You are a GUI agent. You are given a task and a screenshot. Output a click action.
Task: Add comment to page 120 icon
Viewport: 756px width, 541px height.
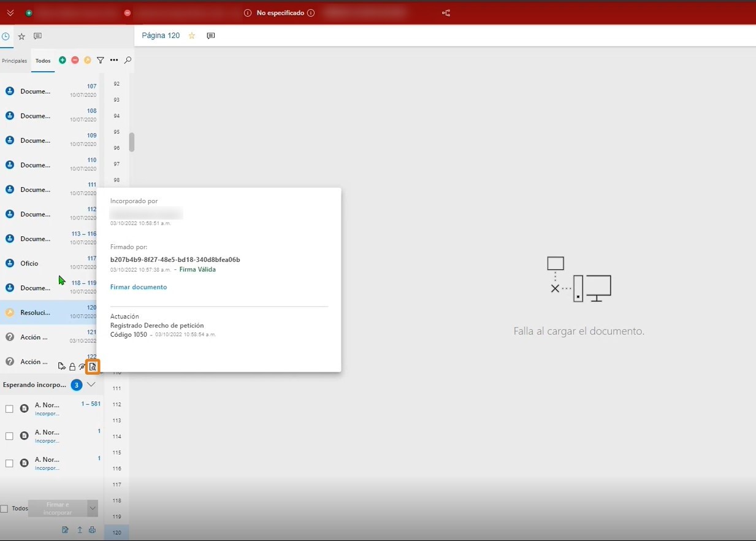(x=211, y=36)
